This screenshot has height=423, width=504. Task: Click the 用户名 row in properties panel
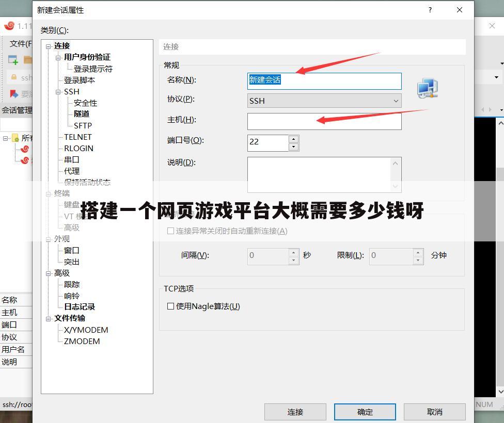point(16,349)
